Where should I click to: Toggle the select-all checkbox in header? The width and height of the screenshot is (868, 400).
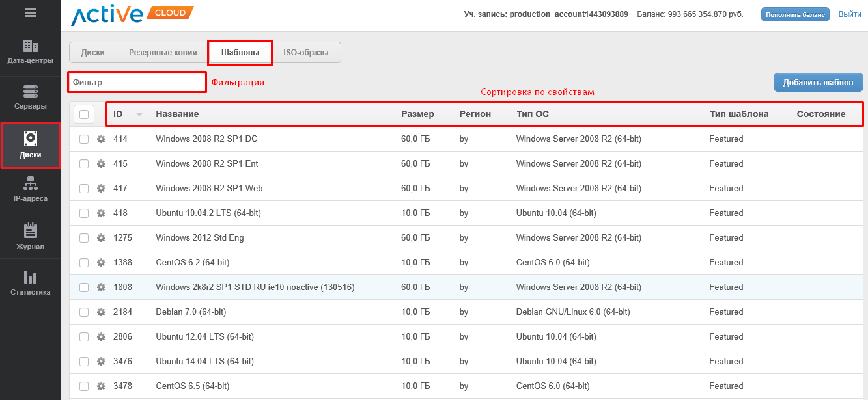click(84, 114)
